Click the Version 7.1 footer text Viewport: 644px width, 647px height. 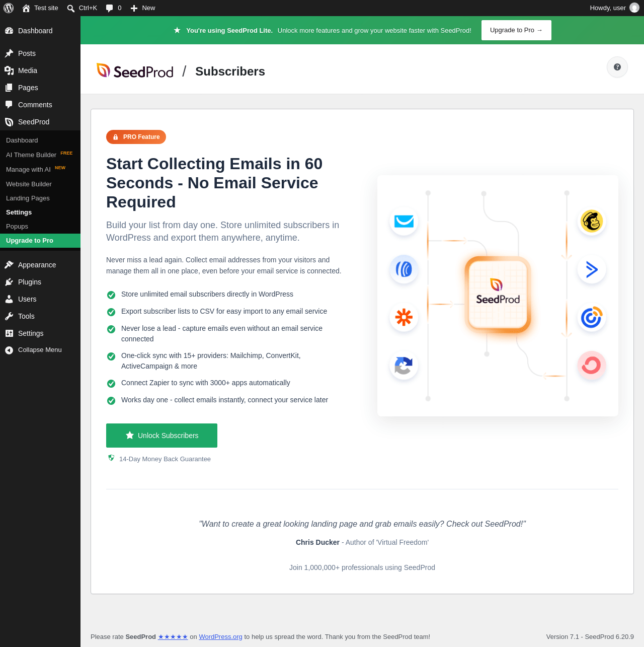tap(590, 637)
